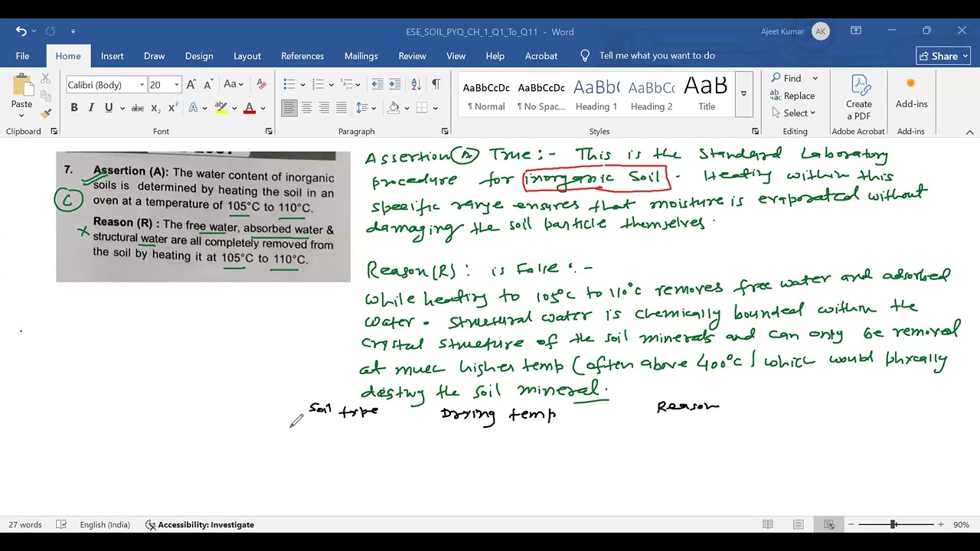Open the View tab
Image resolution: width=980 pixels, height=551 pixels.
(456, 56)
